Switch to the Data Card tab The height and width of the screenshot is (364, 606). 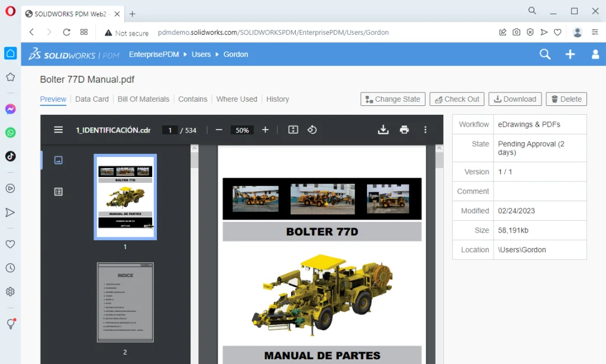[92, 99]
